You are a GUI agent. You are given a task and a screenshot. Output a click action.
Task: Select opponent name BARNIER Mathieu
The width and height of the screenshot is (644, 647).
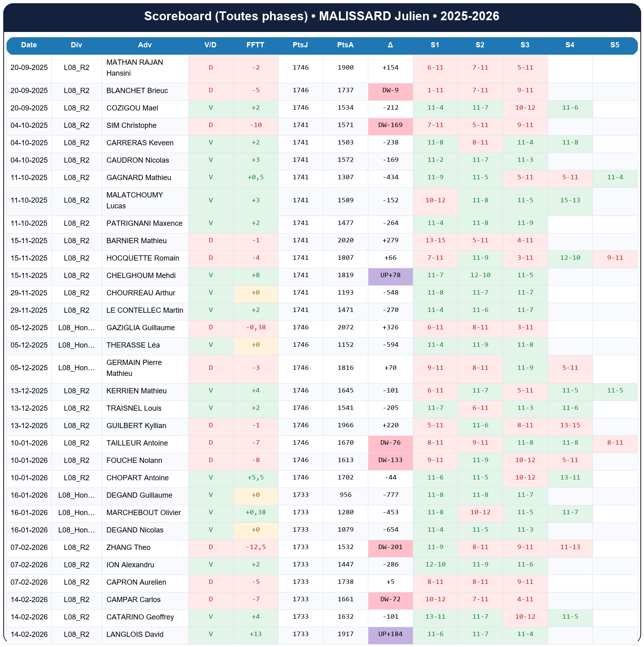click(136, 241)
